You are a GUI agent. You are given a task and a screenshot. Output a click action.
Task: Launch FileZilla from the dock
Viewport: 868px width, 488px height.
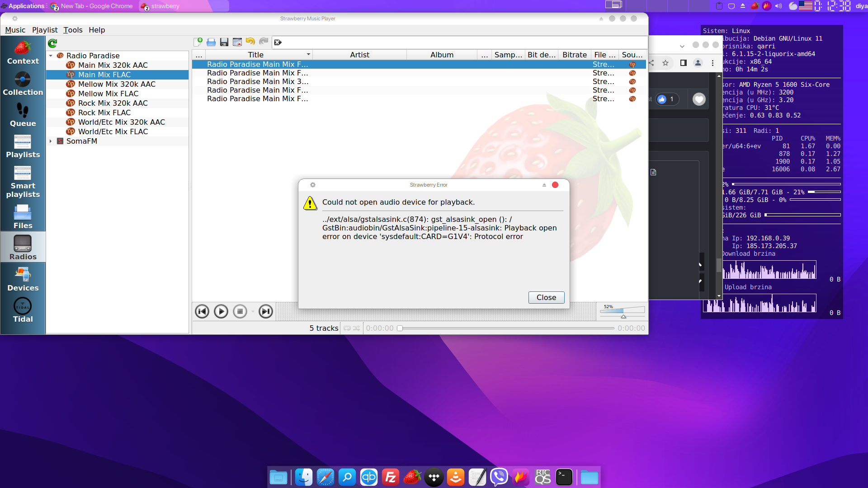pyautogui.click(x=391, y=477)
